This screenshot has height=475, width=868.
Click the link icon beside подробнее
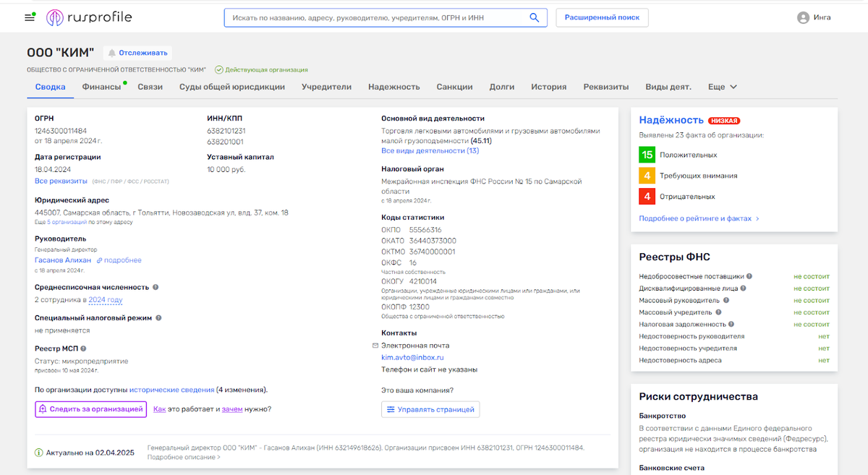pyautogui.click(x=99, y=260)
